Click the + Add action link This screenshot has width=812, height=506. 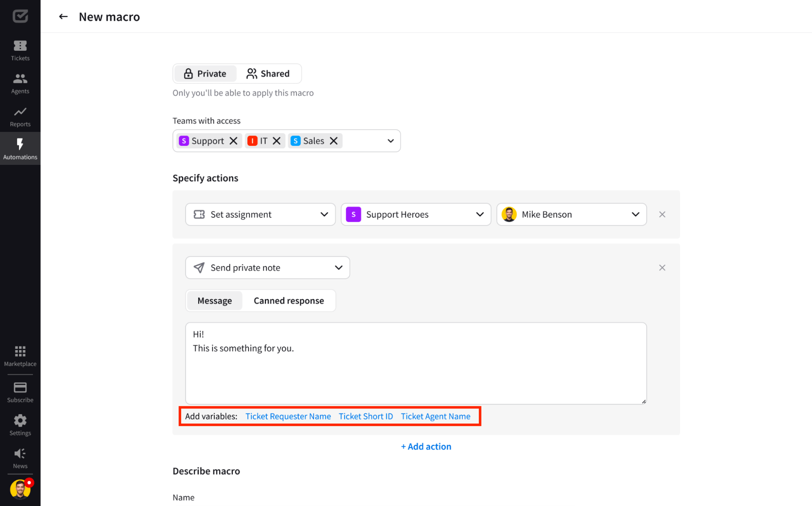(426, 446)
